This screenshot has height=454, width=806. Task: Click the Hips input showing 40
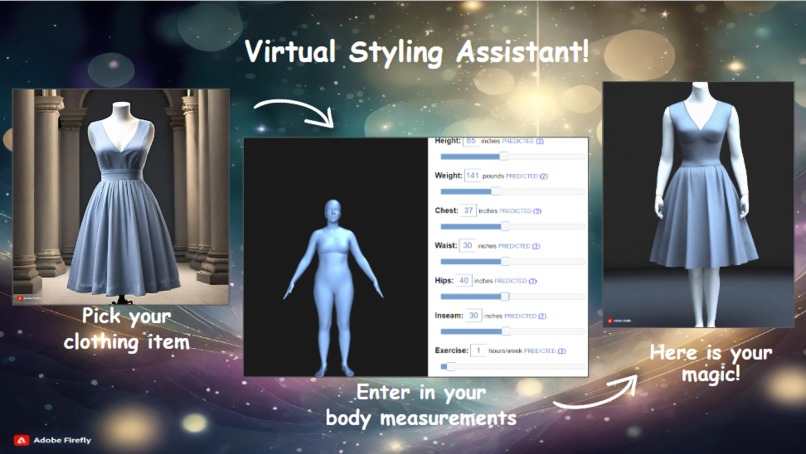click(464, 280)
